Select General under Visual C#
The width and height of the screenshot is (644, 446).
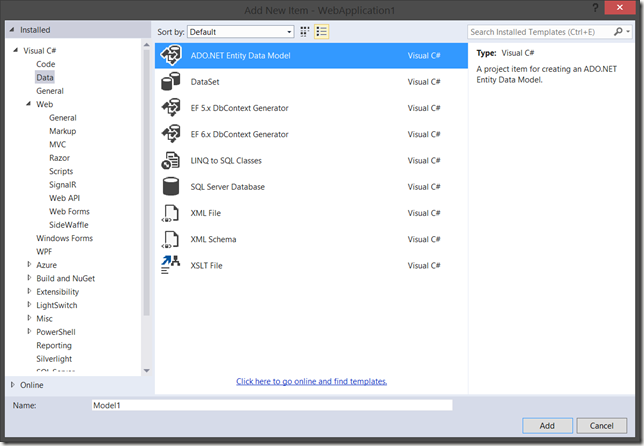(50, 91)
